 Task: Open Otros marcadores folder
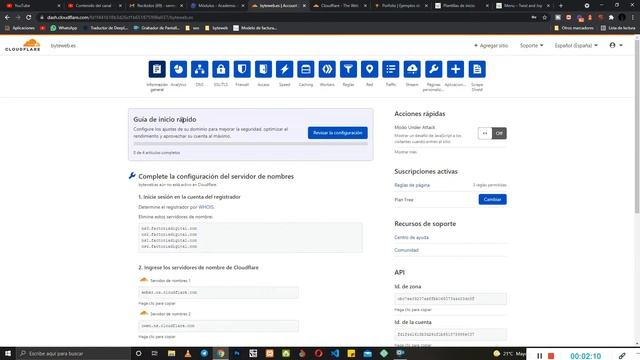tap(574, 28)
